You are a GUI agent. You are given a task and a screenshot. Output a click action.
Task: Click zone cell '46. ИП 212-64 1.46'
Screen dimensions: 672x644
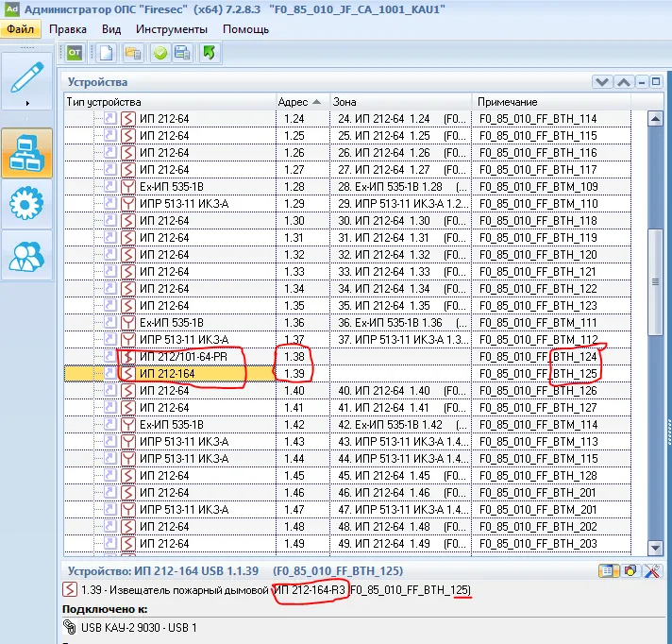click(x=401, y=493)
